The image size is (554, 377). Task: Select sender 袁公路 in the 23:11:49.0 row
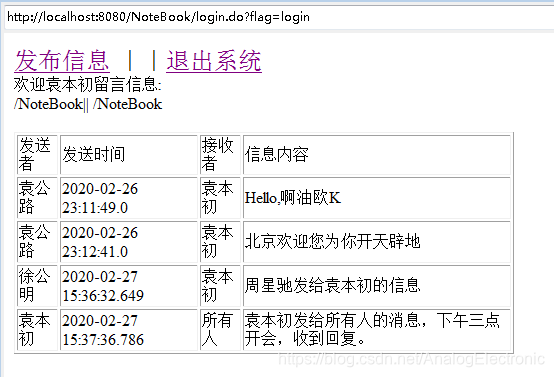(x=37, y=198)
